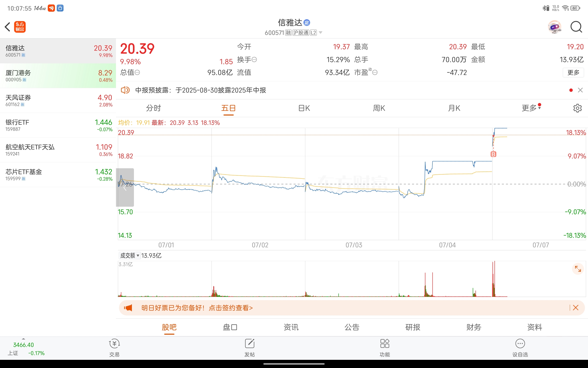Tap the speaker announcement icon
This screenshot has height=368, width=588.
pos(125,90)
